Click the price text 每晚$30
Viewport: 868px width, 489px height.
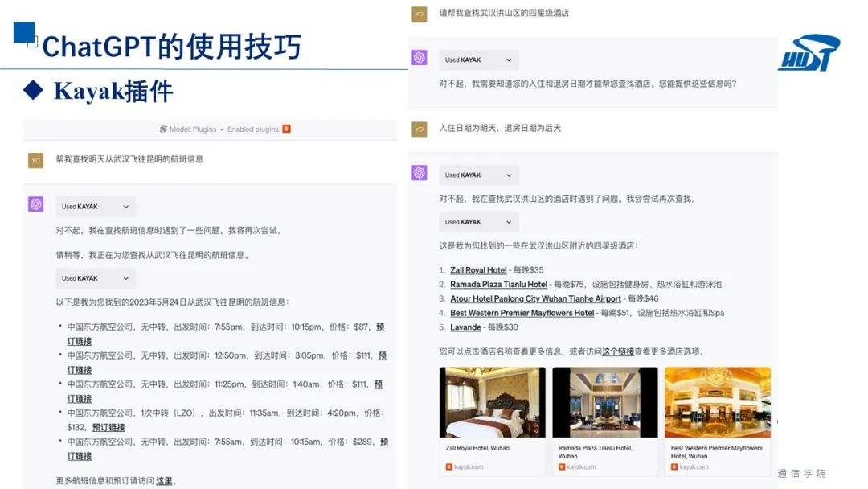(502, 327)
